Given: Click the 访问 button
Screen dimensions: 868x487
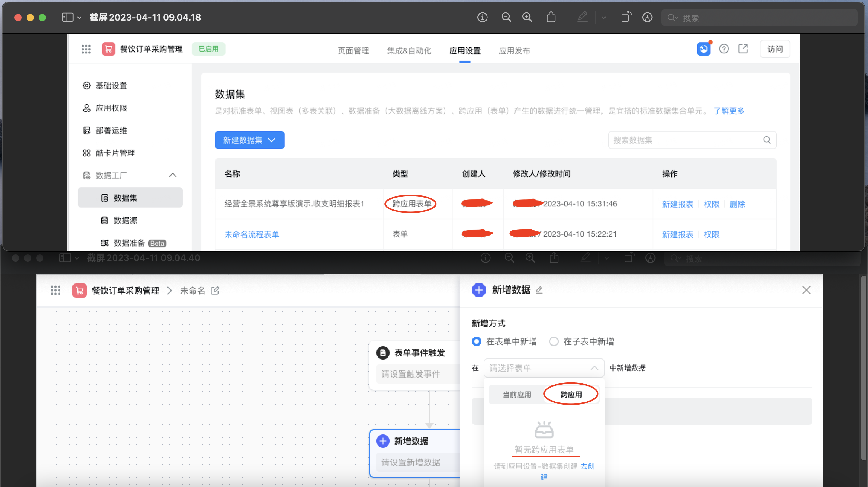Looking at the screenshot, I should tap(775, 49).
